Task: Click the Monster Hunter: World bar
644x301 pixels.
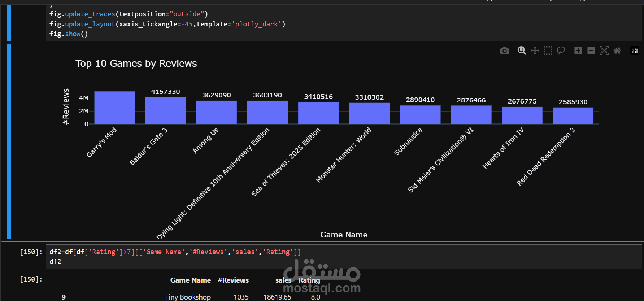Action: [369, 113]
